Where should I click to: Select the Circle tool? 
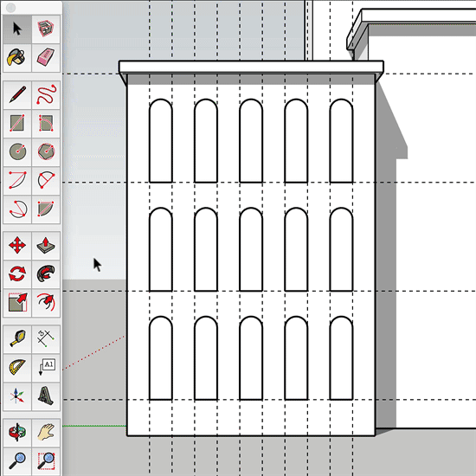[17, 151]
